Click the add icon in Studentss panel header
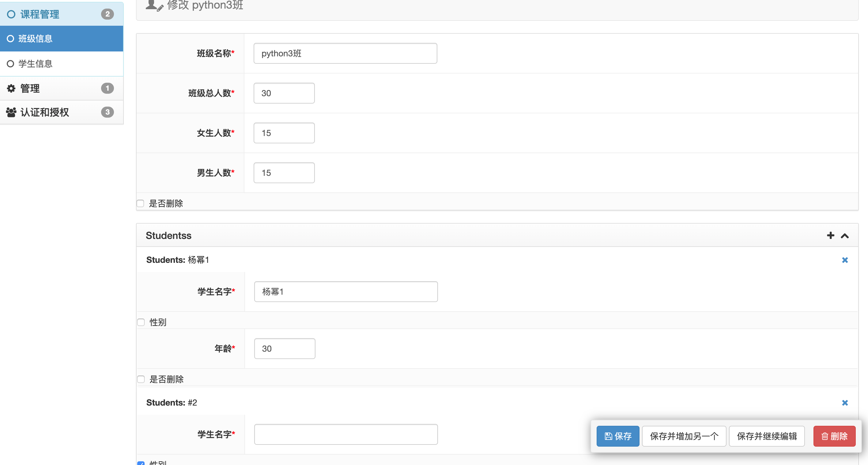This screenshot has height=465, width=868. [830, 236]
